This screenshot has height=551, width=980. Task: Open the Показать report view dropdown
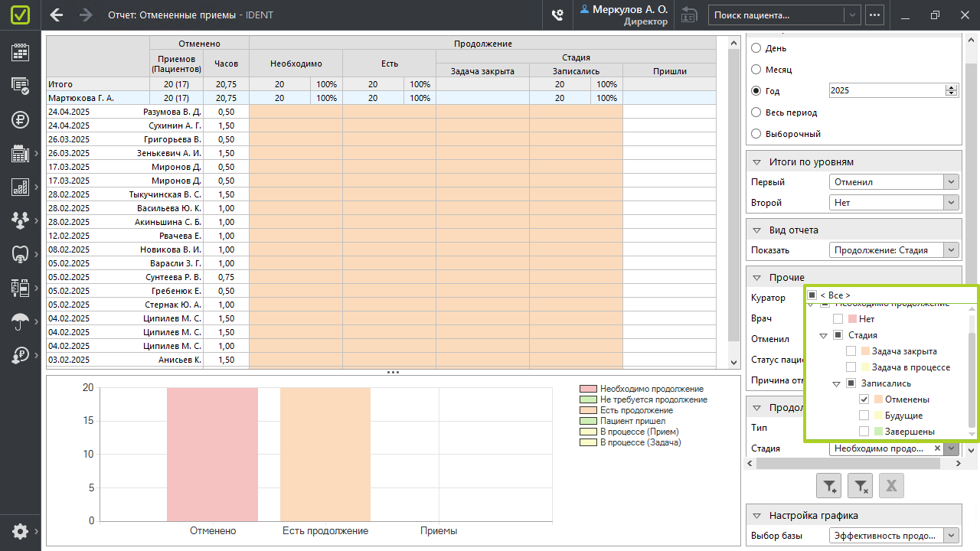(951, 250)
